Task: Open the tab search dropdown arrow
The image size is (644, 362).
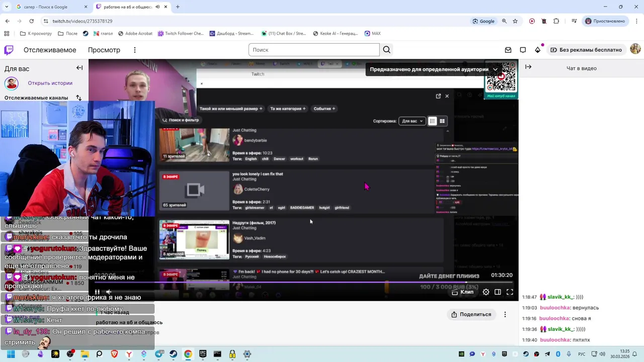Action: (x=7, y=7)
